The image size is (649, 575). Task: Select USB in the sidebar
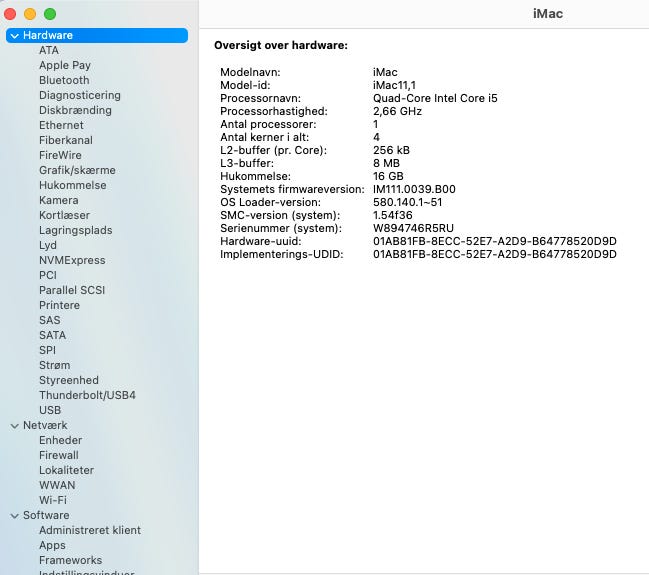click(x=50, y=410)
